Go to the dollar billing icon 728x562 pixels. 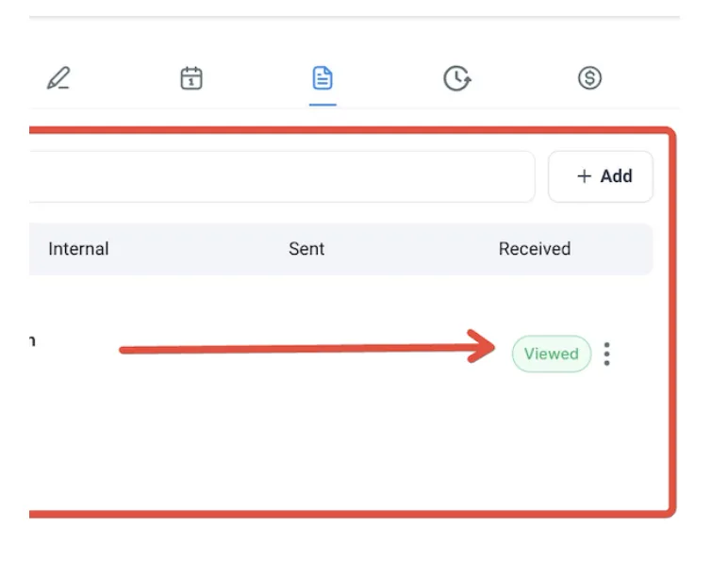point(589,78)
